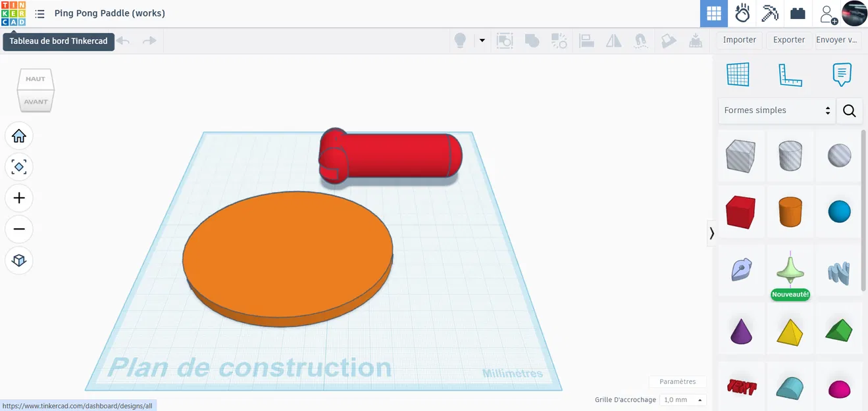This screenshot has width=868, height=411.
Task: Click the Exporter button
Action: (x=789, y=40)
